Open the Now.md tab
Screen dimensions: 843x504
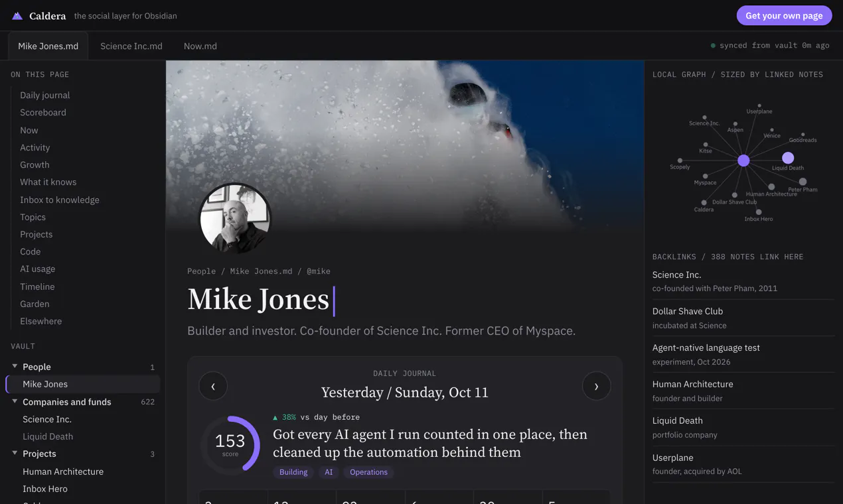click(x=200, y=46)
